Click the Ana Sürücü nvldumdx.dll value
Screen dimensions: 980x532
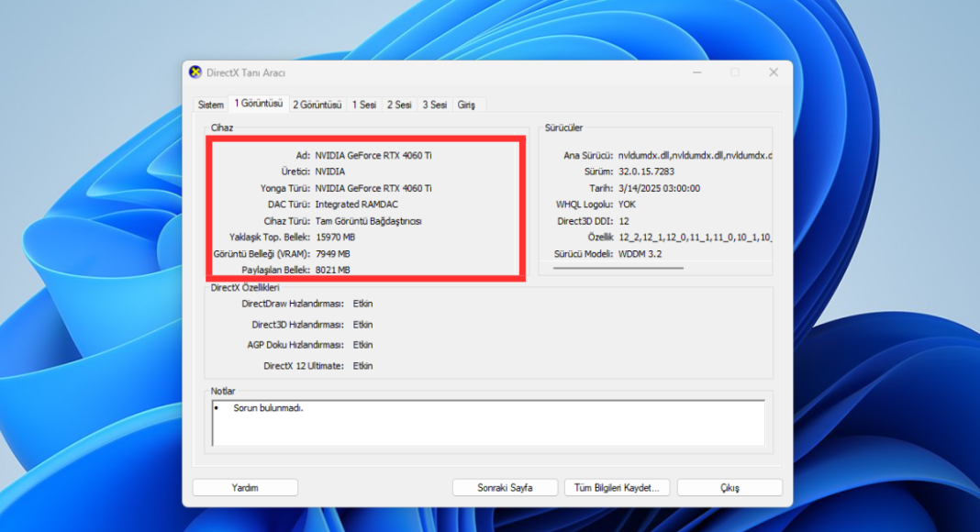695,156
